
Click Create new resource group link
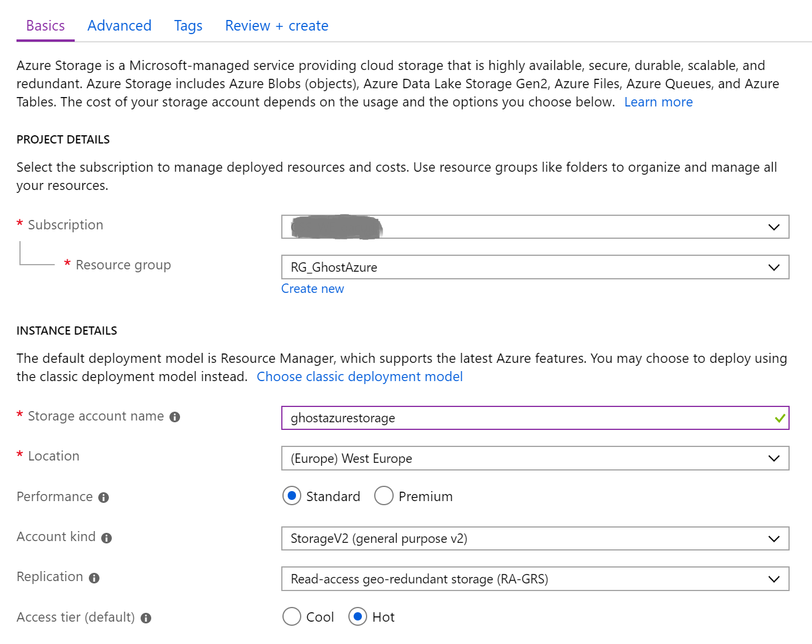pyautogui.click(x=312, y=289)
